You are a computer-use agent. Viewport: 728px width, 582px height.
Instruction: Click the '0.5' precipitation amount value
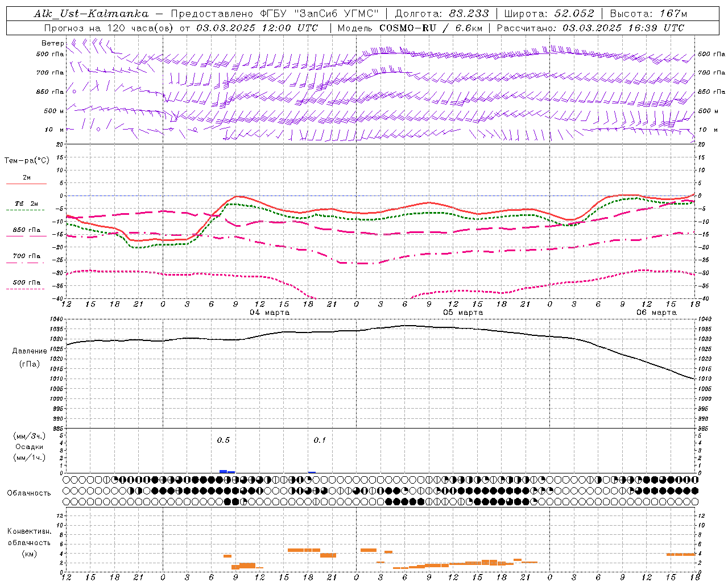point(224,440)
